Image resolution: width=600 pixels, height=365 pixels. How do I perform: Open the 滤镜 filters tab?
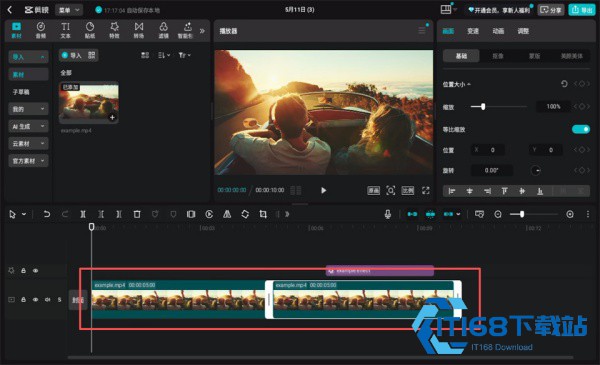click(x=163, y=30)
